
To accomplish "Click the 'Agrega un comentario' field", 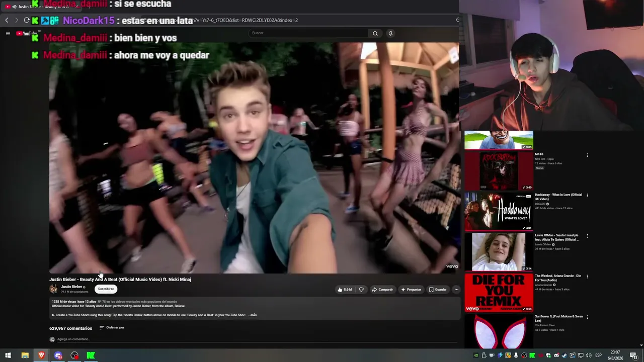I will 257,339.
